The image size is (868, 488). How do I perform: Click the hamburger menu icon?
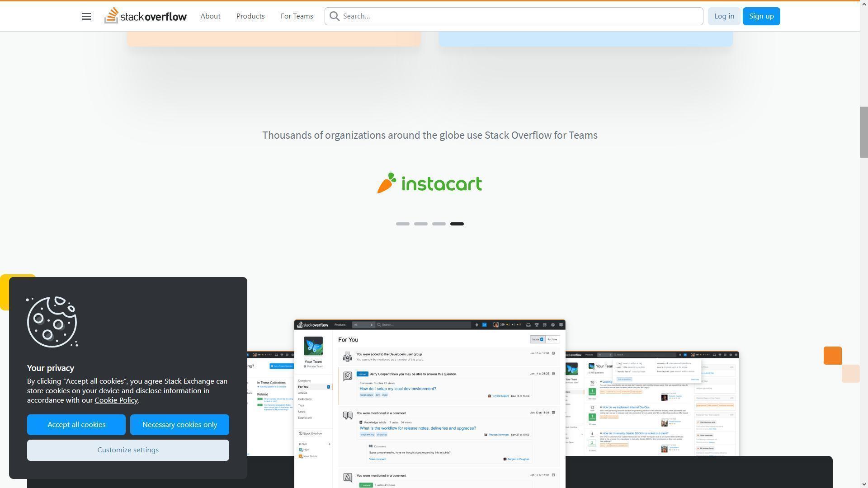86,16
